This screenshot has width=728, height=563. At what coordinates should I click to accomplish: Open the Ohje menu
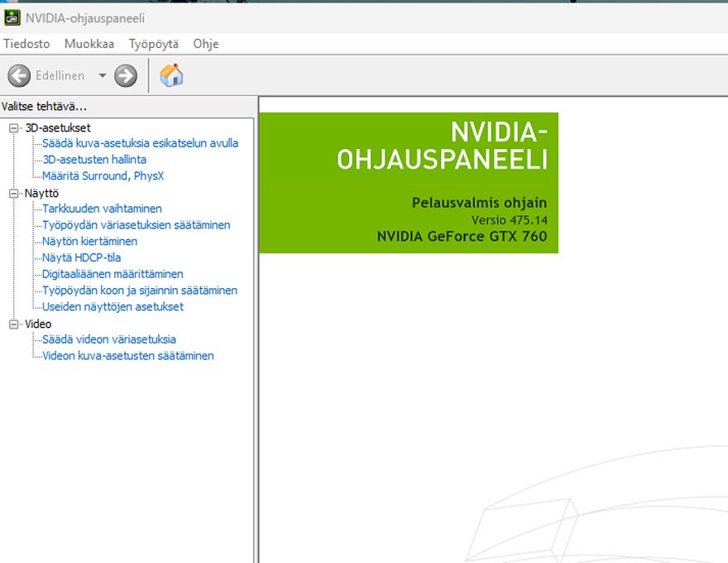click(206, 44)
